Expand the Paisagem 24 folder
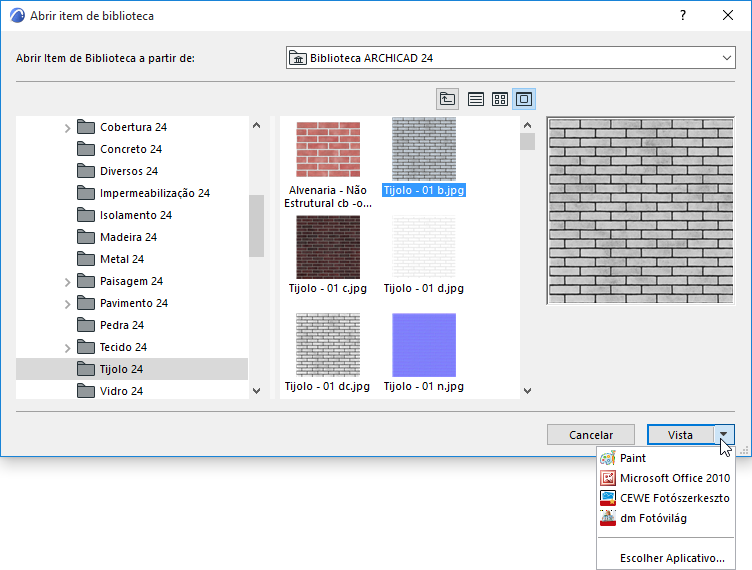The image size is (752, 570). pyautogui.click(x=68, y=282)
